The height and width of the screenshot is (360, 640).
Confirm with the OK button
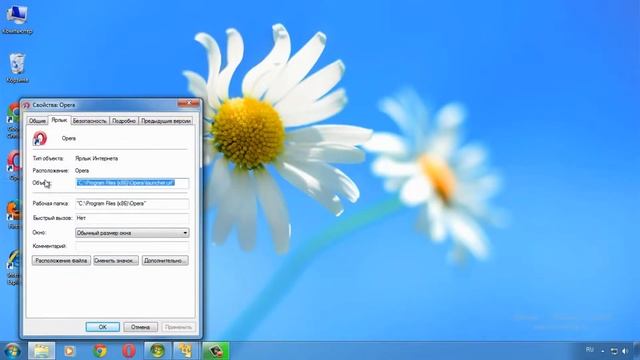[102, 327]
